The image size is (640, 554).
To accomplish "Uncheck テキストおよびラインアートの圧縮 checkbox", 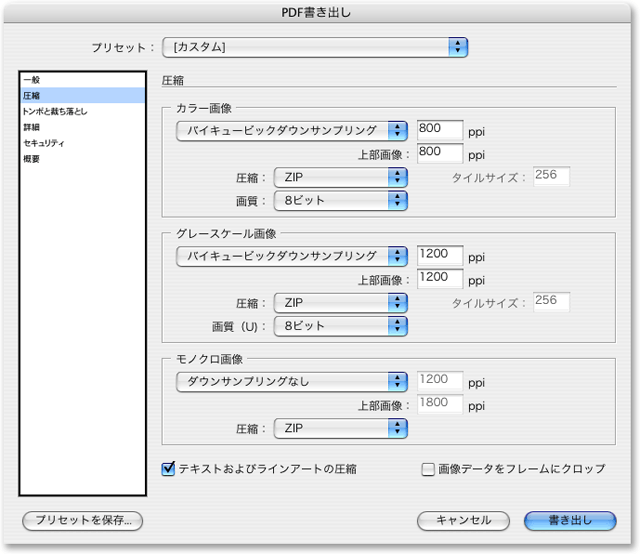I will [169, 468].
